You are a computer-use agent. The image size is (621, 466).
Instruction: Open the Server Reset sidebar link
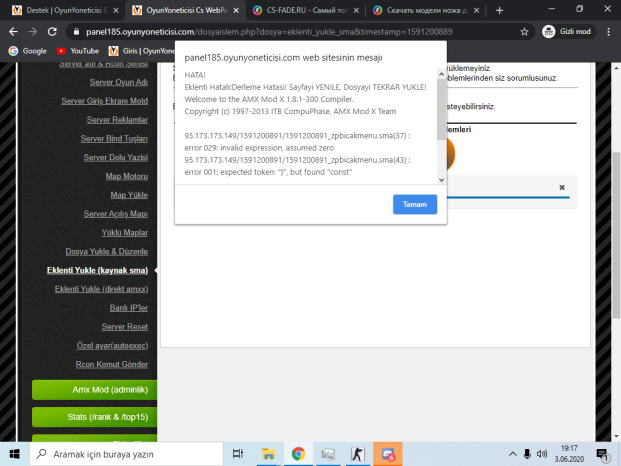(x=124, y=327)
